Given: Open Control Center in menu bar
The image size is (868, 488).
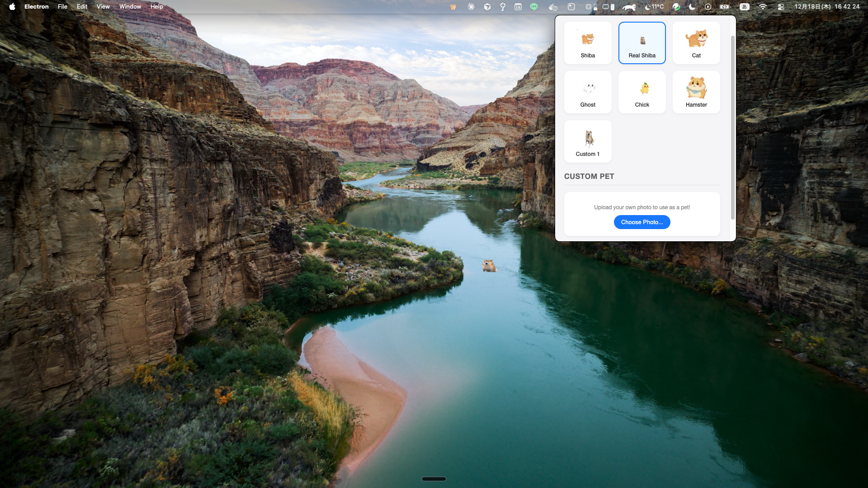Looking at the screenshot, I should click(781, 7).
